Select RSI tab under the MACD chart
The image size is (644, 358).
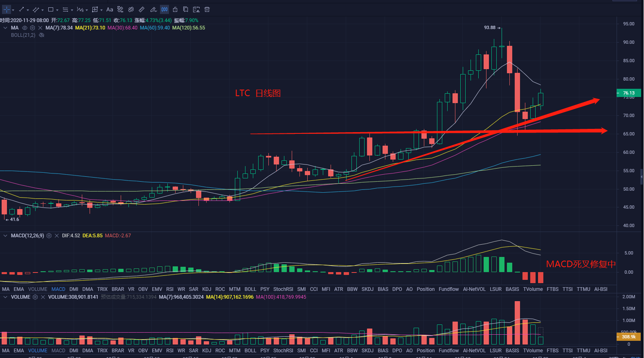(x=170, y=289)
